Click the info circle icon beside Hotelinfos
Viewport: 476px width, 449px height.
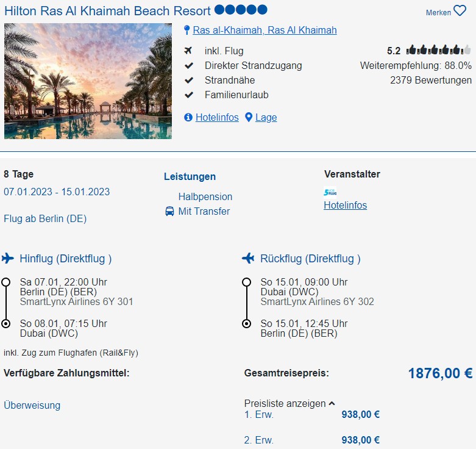(188, 117)
